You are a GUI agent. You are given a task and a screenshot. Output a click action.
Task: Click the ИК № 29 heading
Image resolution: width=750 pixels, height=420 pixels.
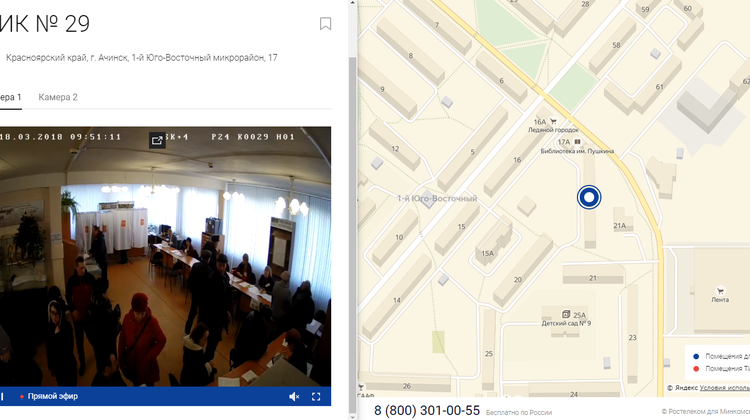click(45, 23)
